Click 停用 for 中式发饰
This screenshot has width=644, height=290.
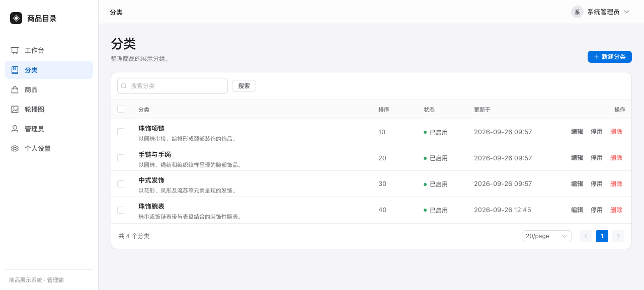597,184
